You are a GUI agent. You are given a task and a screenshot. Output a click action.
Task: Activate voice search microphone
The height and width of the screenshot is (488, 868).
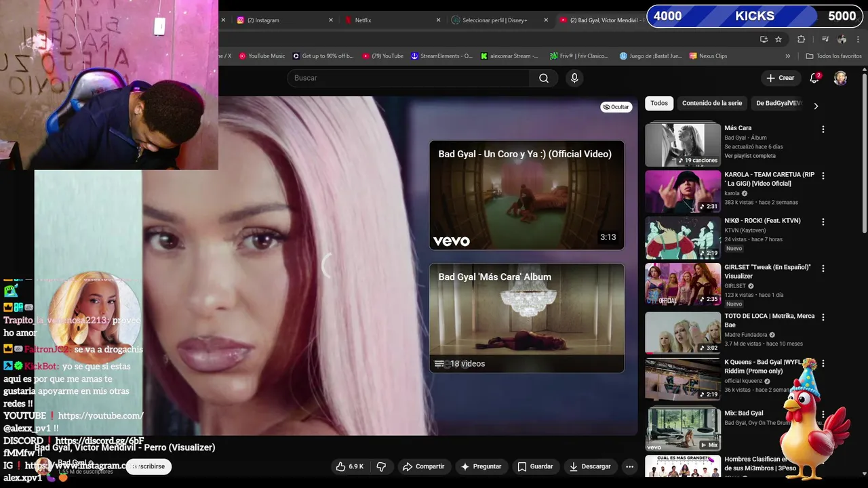pos(574,78)
